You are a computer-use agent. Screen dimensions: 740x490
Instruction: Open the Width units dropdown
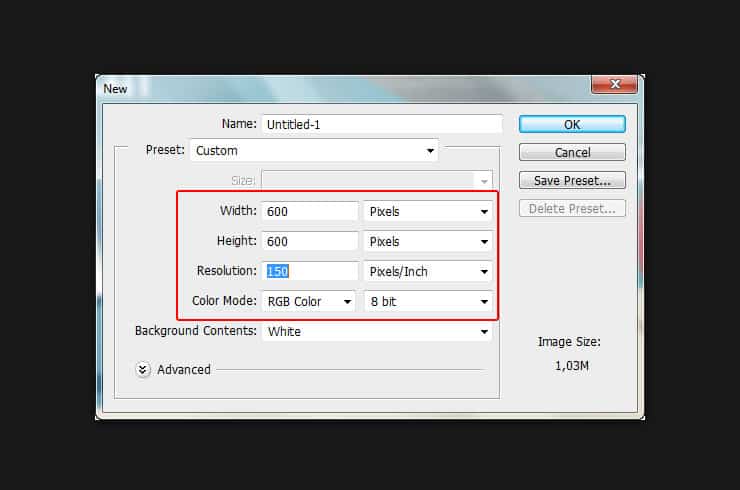428,211
